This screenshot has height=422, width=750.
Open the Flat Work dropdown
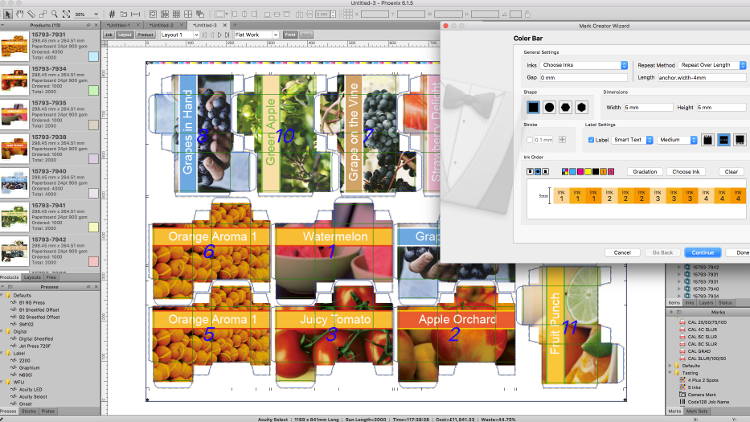pyautogui.click(x=256, y=35)
